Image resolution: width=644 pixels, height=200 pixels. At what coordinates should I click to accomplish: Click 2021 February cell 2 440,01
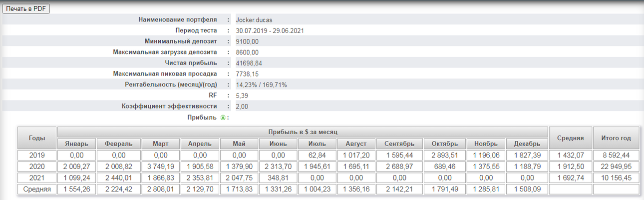(x=119, y=177)
